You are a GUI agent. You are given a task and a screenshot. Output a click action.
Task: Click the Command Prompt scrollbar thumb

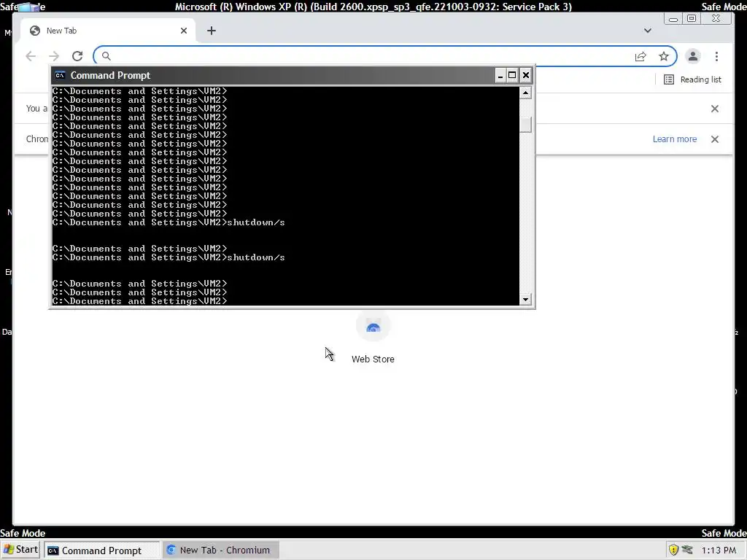525,124
